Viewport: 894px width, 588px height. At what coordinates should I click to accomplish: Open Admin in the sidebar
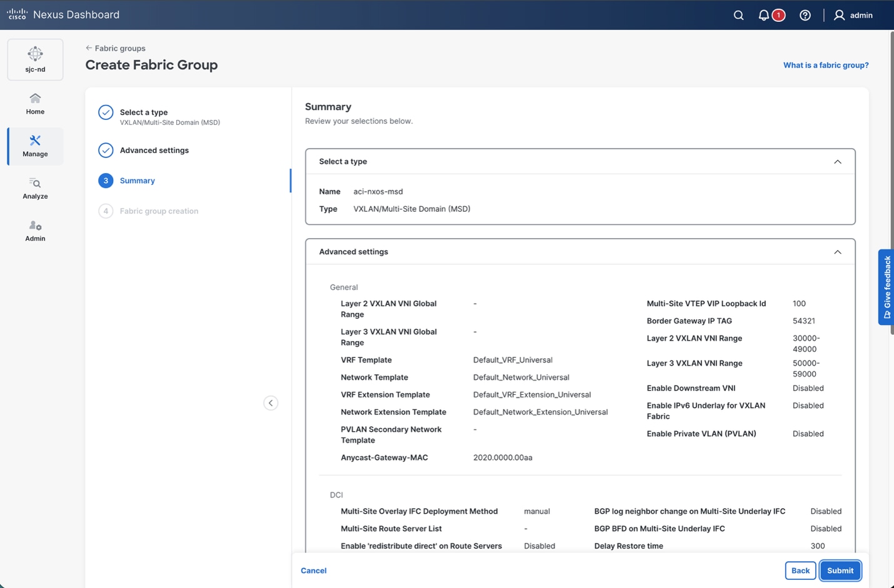tap(35, 231)
